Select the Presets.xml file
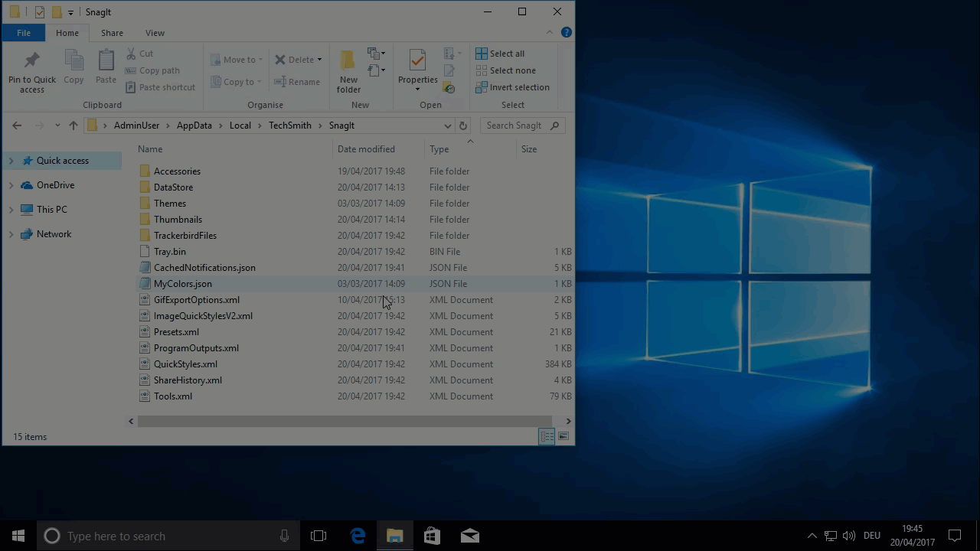Image resolution: width=980 pixels, height=551 pixels. [176, 332]
